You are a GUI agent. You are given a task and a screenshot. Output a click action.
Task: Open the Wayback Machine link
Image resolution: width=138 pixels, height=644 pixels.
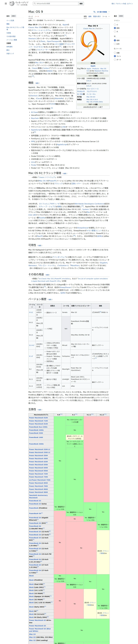coord(101,71)
